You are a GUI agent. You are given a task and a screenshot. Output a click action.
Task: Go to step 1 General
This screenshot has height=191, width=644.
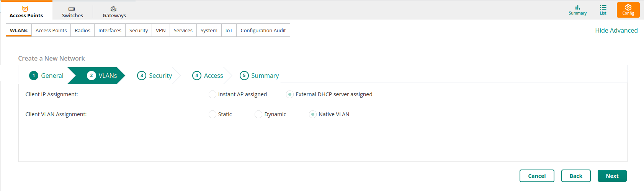click(x=46, y=76)
